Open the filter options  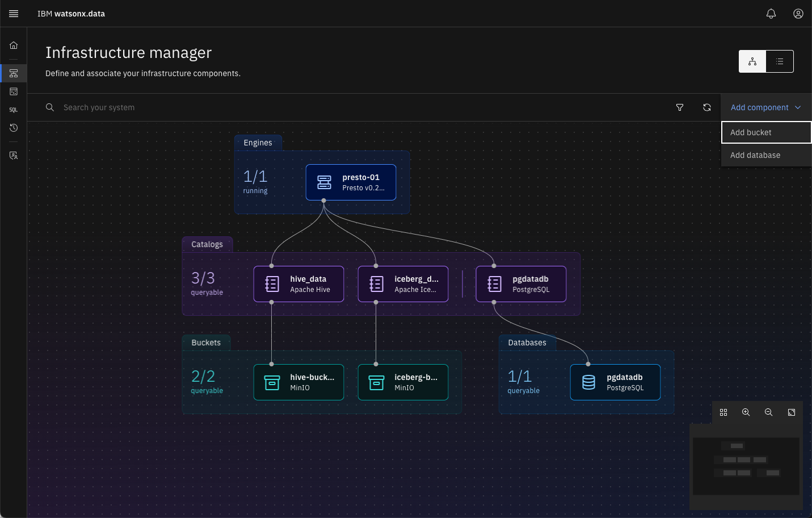tap(680, 107)
